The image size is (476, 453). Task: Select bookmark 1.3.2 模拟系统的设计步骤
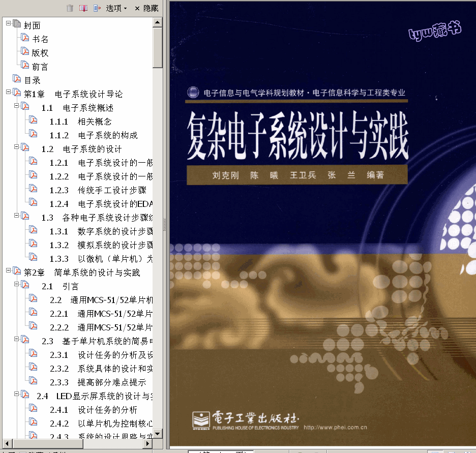coord(101,245)
